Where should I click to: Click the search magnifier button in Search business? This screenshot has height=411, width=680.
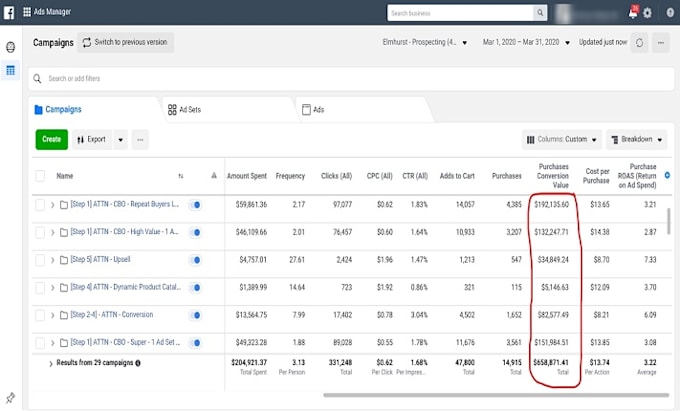click(540, 13)
